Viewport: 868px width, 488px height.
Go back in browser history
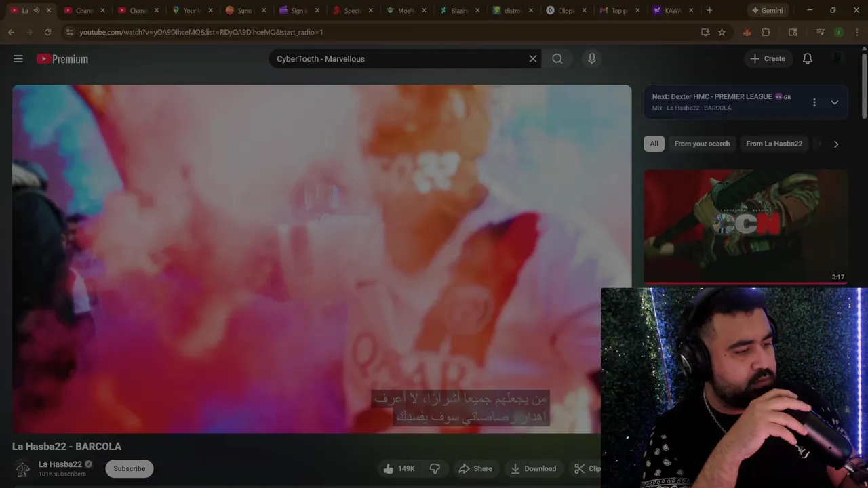(12, 32)
